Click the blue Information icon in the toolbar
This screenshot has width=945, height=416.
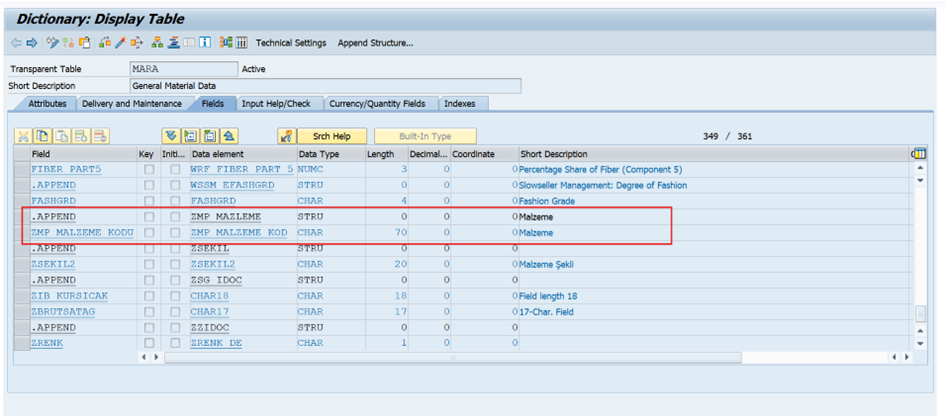click(x=204, y=43)
